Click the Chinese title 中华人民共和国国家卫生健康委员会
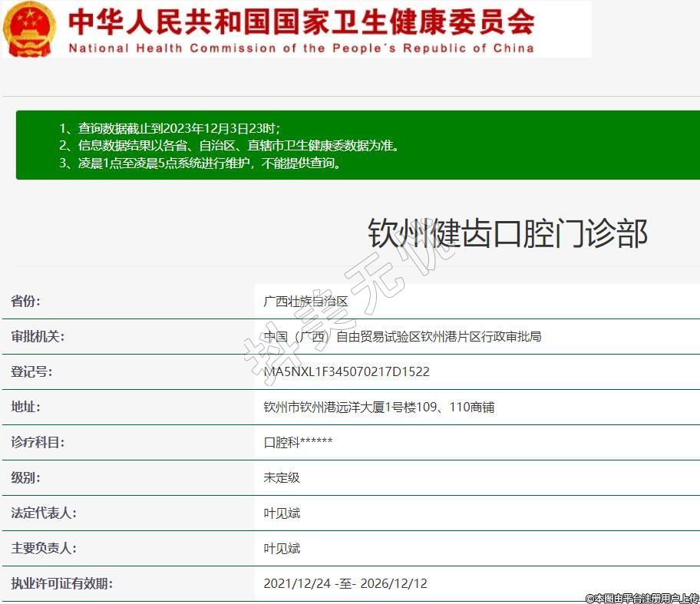This screenshot has height=604, width=700. click(301, 21)
